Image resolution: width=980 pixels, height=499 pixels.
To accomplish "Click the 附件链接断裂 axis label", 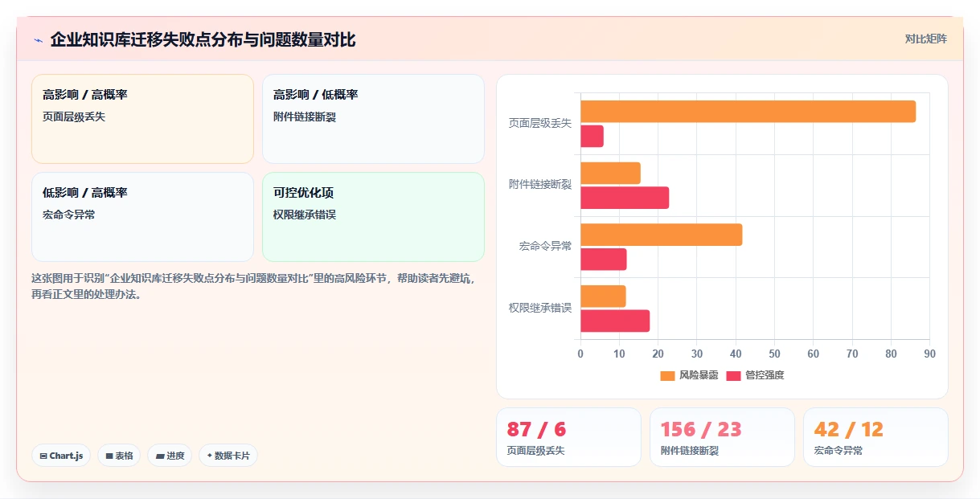I will pos(539,185).
